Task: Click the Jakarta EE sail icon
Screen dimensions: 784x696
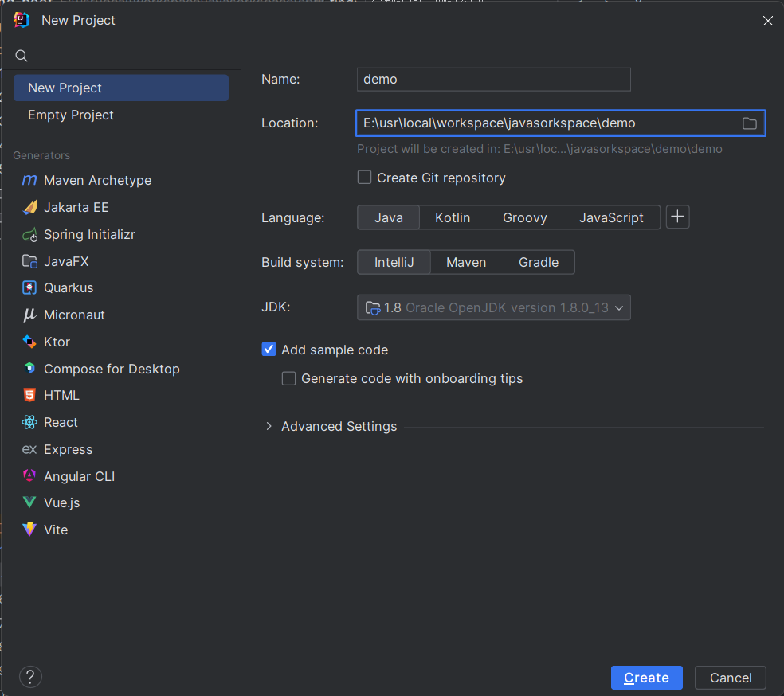Action: tap(30, 207)
